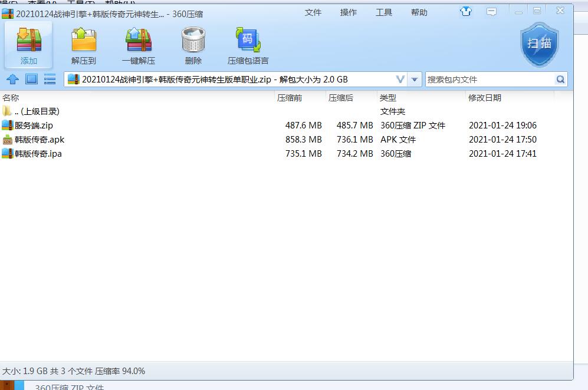Click the V chevron in the path bar

pyautogui.click(x=400, y=80)
